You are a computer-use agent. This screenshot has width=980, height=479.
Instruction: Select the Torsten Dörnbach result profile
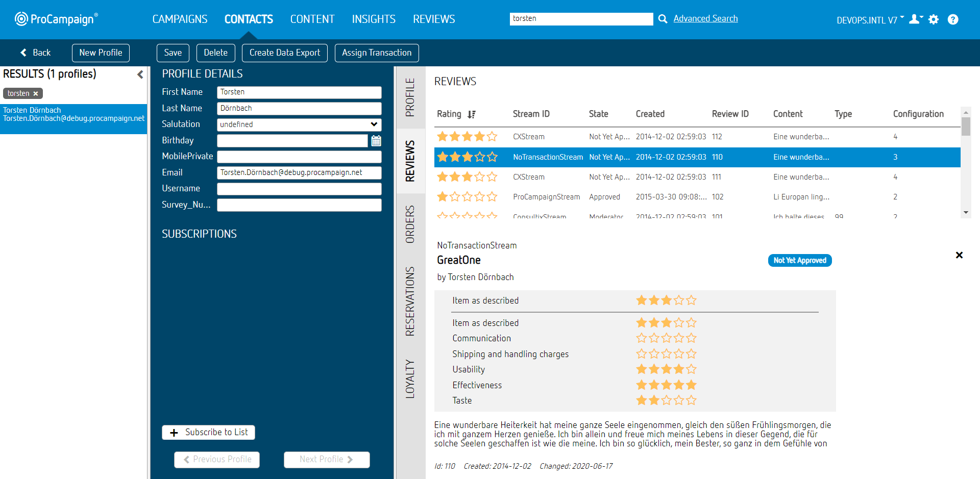(x=73, y=119)
